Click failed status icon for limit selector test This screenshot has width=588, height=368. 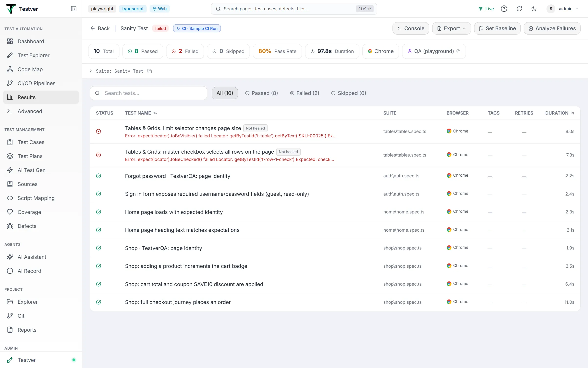click(x=98, y=131)
